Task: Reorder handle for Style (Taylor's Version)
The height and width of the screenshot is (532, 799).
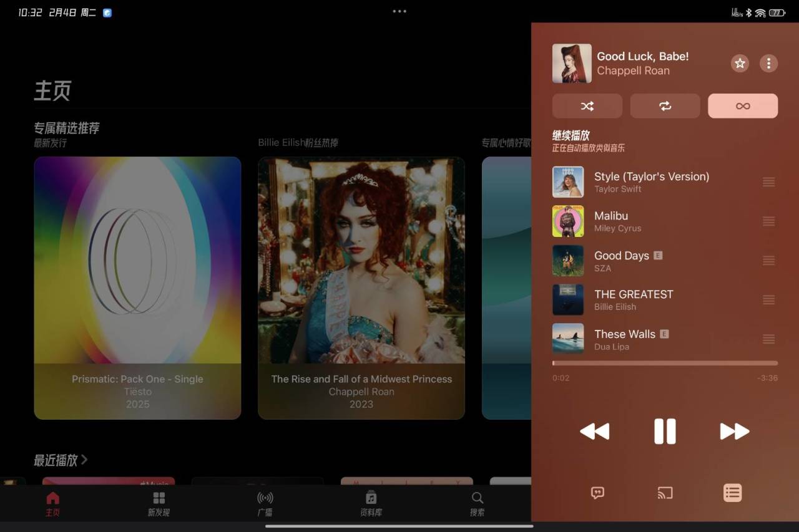Action: pyautogui.click(x=769, y=182)
